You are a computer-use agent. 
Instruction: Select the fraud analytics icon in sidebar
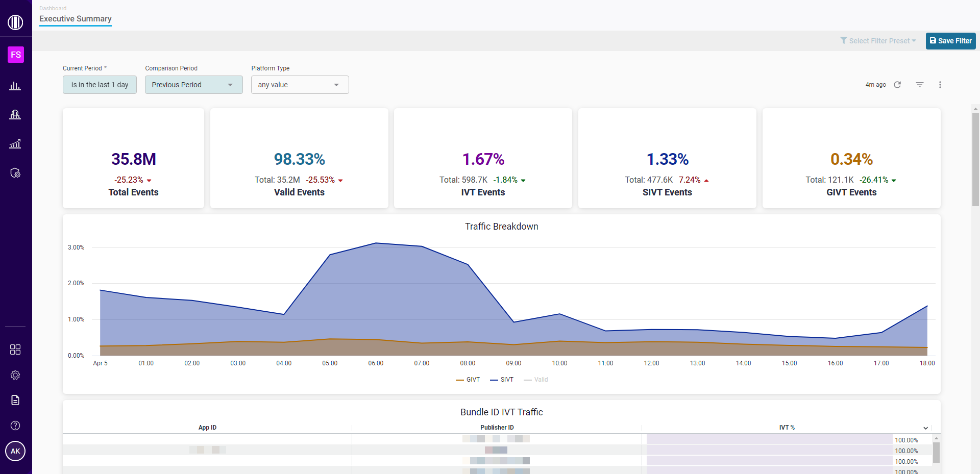point(15,114)
